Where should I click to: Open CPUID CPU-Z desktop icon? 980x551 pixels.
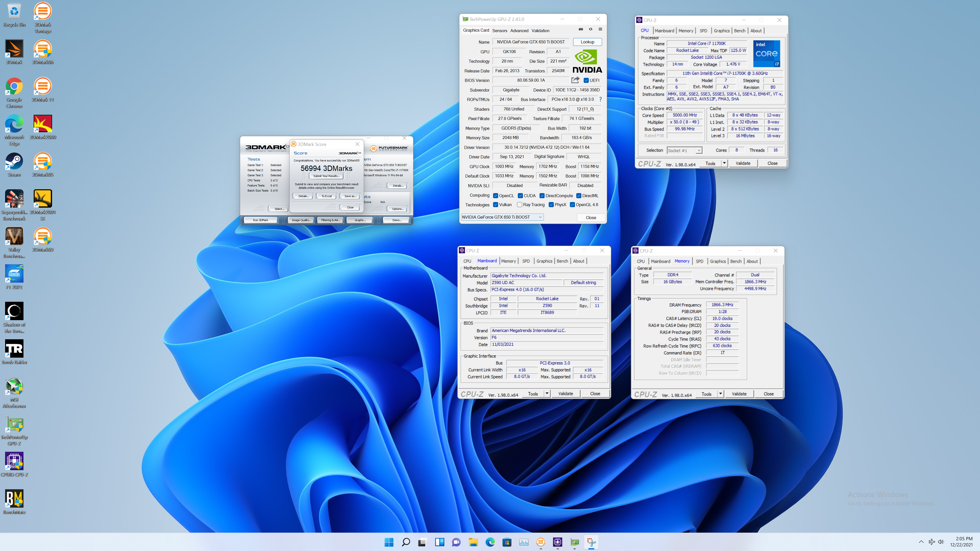pos(14,465)
